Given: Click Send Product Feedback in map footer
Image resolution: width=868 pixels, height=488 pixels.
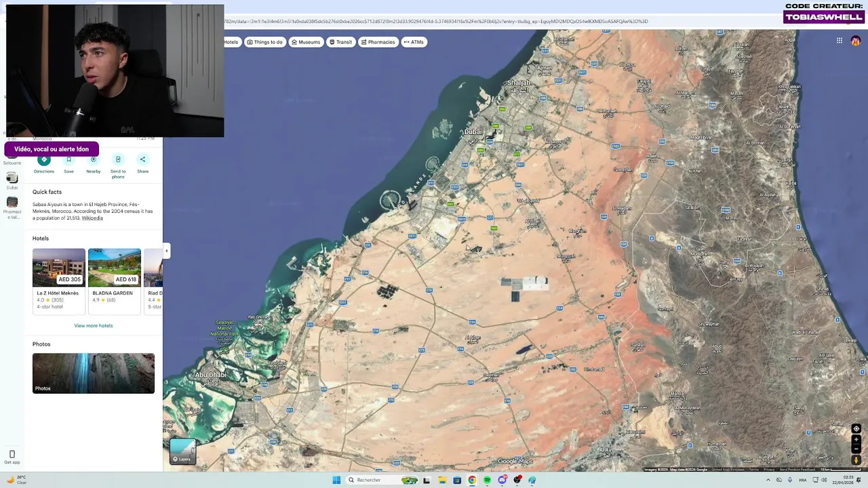Looking at the screenshot, I should click(797, 469).
